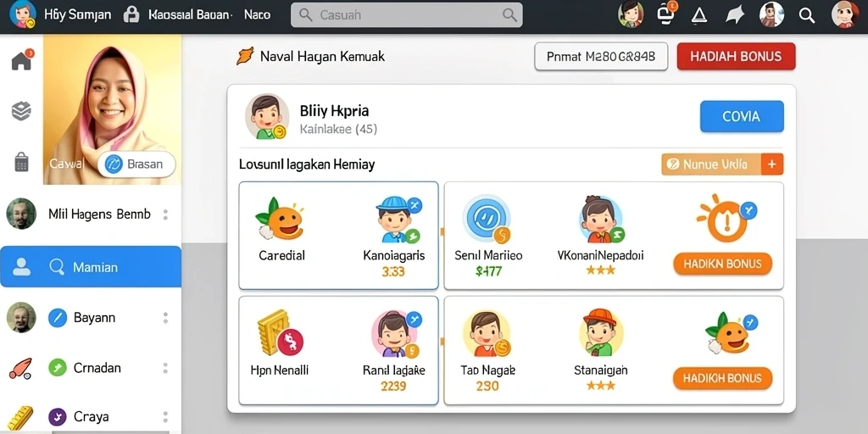Click the $477 value under Senil Mariieo
Screen dimensions: 868x434
[x=488, y=271]
